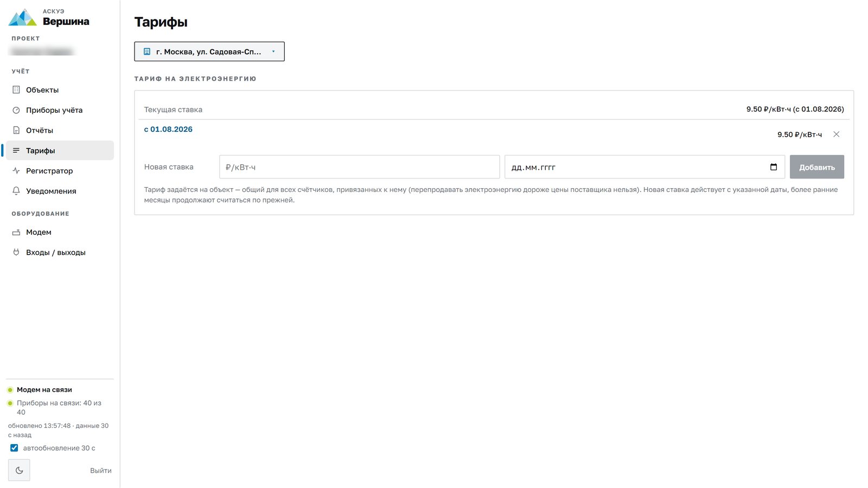Click the Отчёты document icon
868x488 pixels.
pos(16,130)
